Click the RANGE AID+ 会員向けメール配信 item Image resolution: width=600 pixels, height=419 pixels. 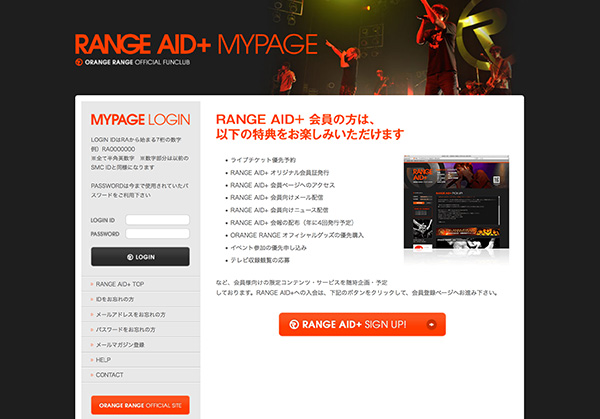click(277, 197)
